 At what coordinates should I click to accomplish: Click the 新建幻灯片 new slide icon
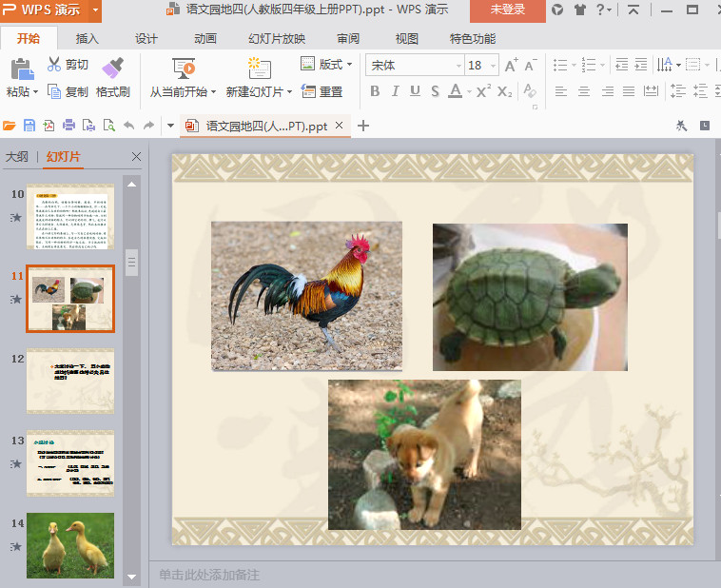[x=259, y=68]
